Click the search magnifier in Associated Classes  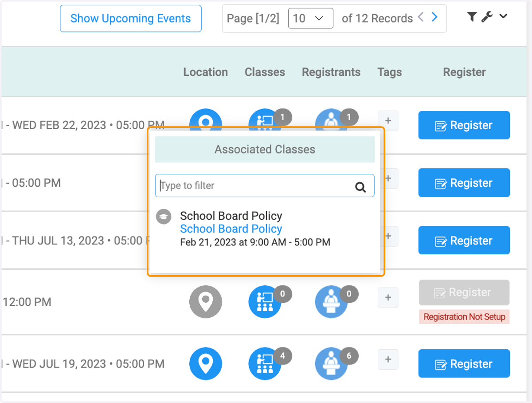360,187
